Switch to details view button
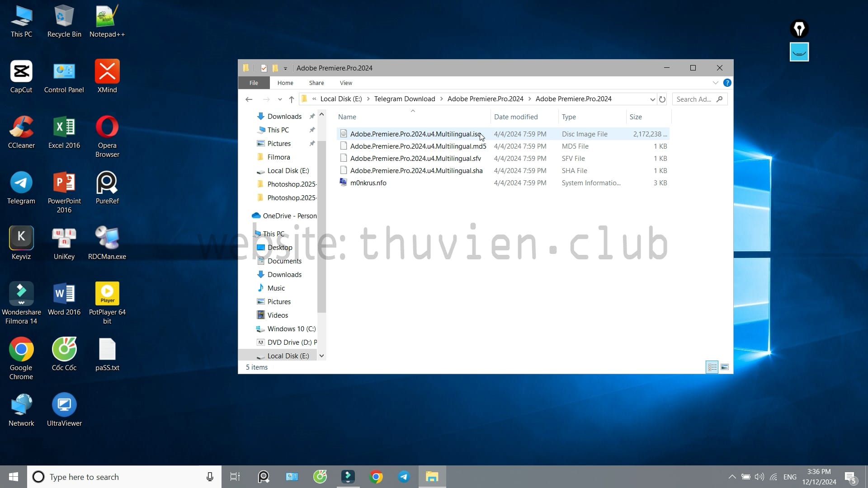This screenshot has height=488, width=868. click(712, 367)
